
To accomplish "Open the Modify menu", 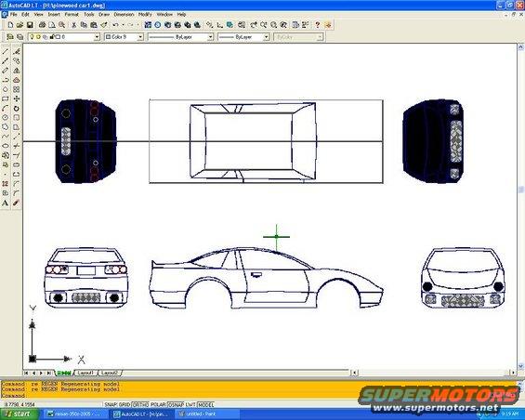I will [x=145, y=14].
